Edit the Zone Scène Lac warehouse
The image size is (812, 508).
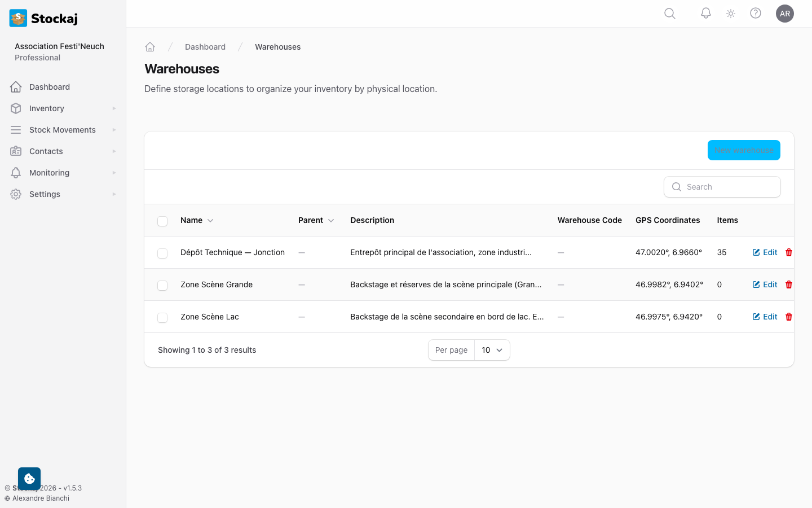click(x=765, y=317)
